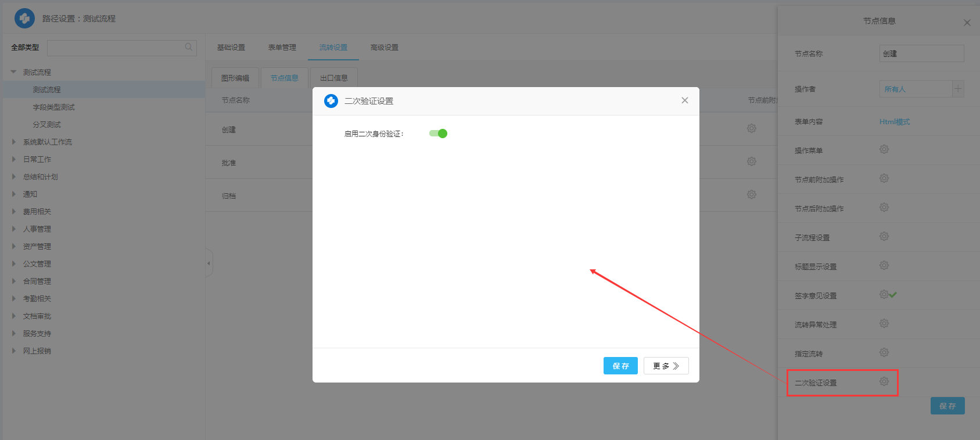Expand the 系统默认工作流 tree node
The width and height of the screenshot is (980, 440).
[14, 142]
